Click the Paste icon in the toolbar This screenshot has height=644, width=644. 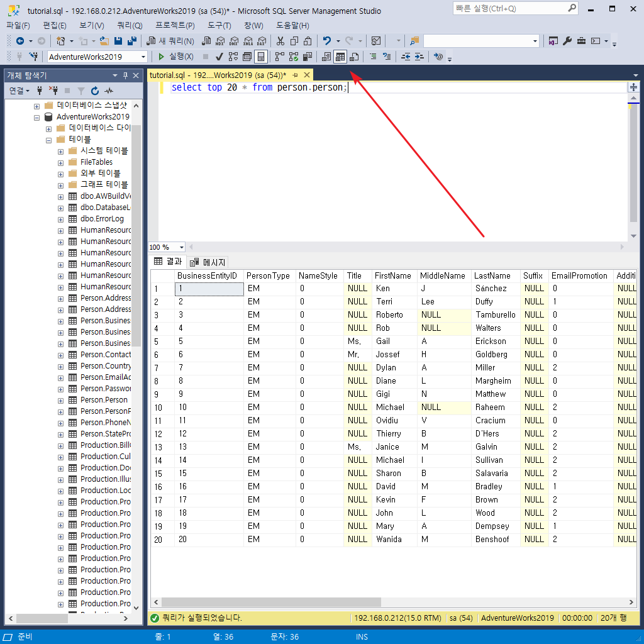308,41
